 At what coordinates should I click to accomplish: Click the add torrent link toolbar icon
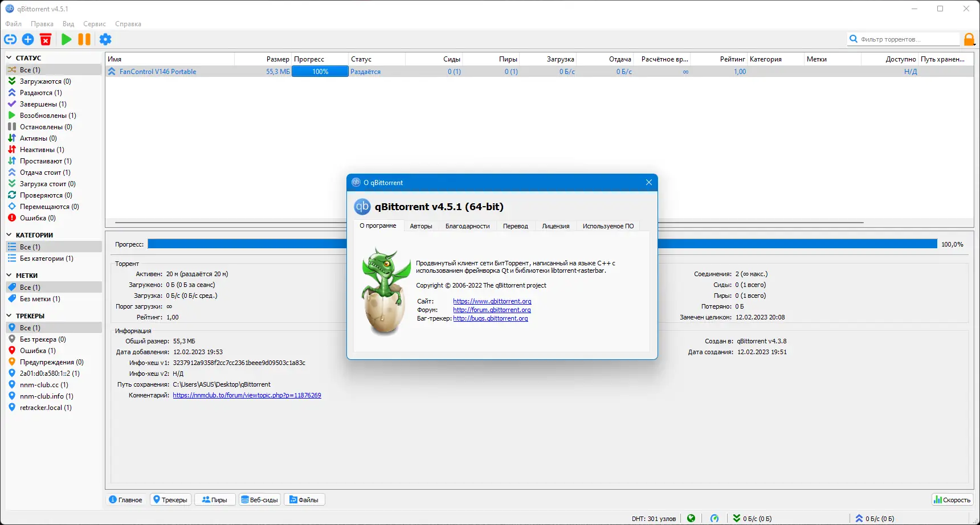(10, 39)
